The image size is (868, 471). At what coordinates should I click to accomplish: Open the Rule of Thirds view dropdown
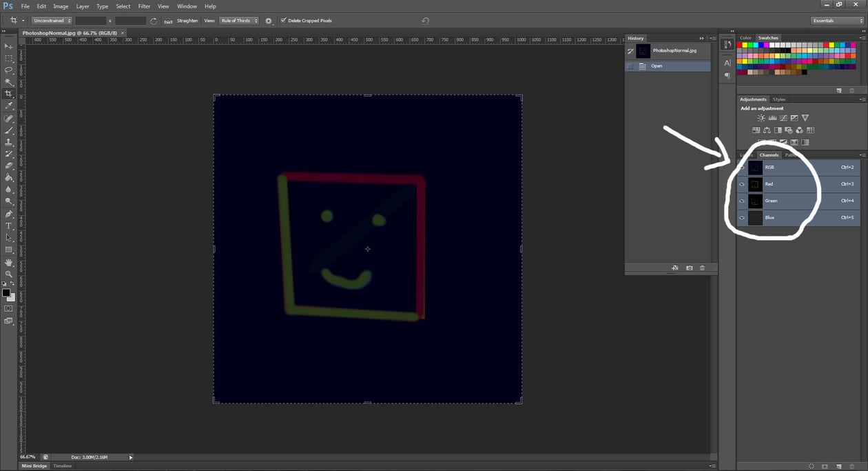238,21
